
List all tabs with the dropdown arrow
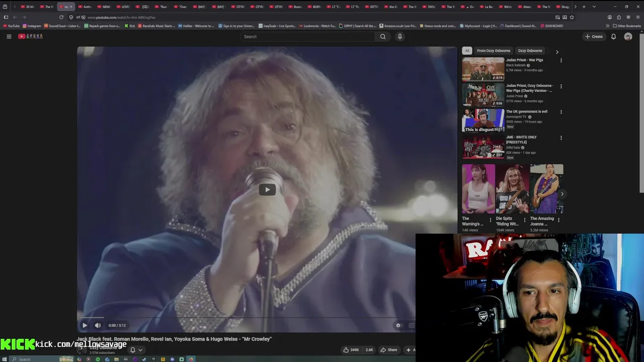click(594, 7)
